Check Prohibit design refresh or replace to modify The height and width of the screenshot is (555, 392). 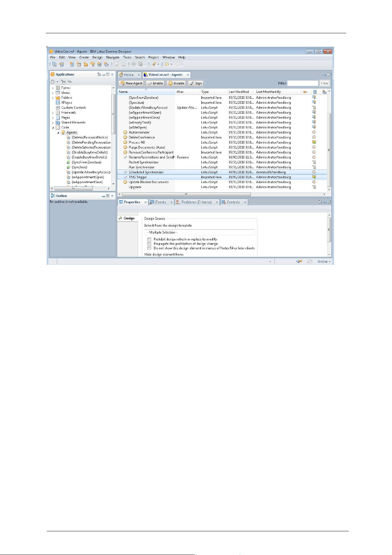149,239
